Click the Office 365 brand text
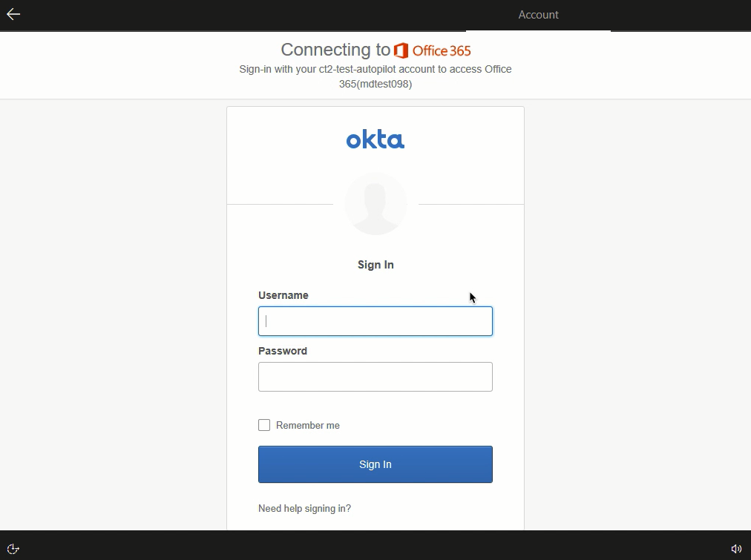This screenshot has height=560, width=751. pyautogui.click(x=442, y=50)
